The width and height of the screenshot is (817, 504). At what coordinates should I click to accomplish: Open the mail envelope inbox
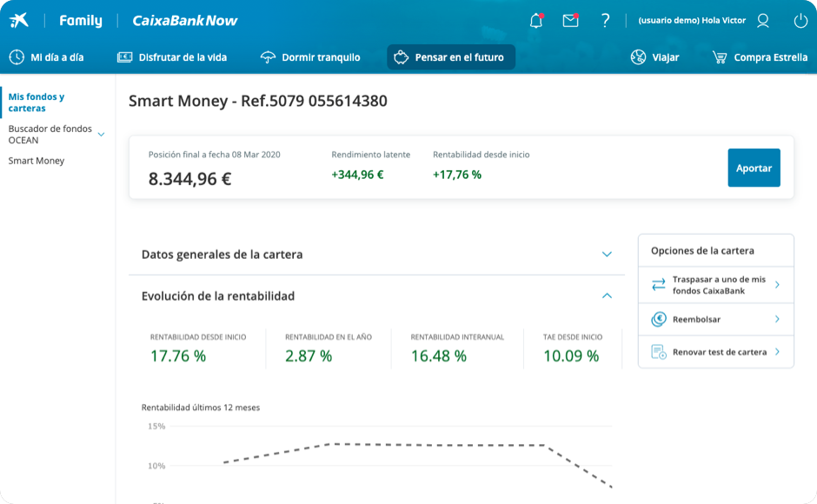click(x=570, y=20)
